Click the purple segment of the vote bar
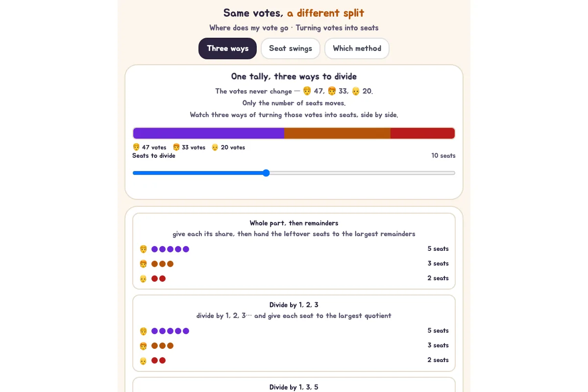 point(209,133)
